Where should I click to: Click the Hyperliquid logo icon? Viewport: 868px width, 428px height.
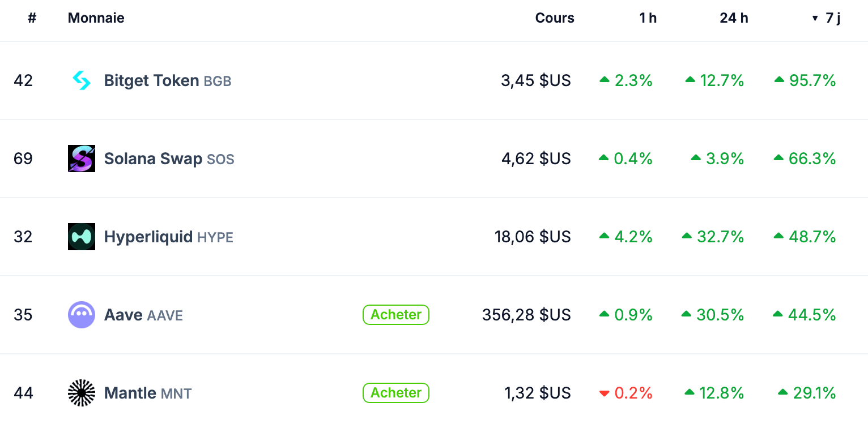pyautogui.click(x=82, y=237)
